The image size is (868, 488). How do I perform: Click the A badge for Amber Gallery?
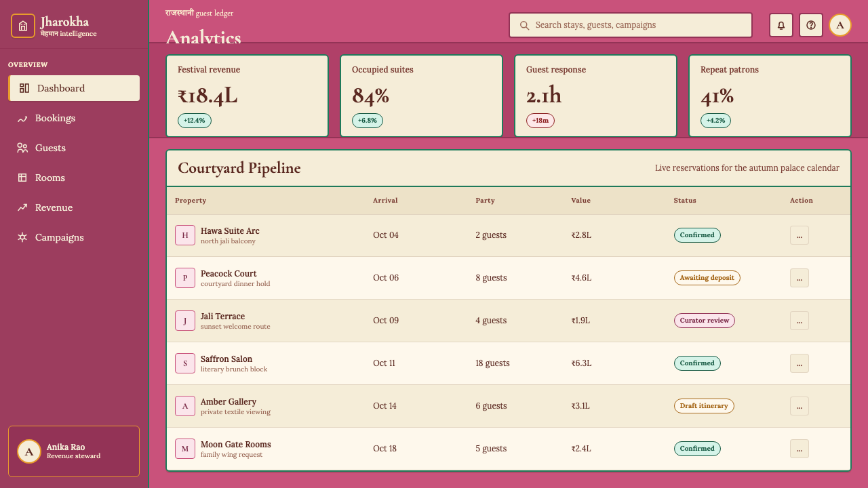coord(185,406)
